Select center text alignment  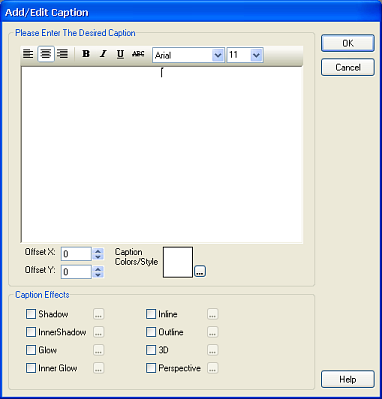point(46,54)
